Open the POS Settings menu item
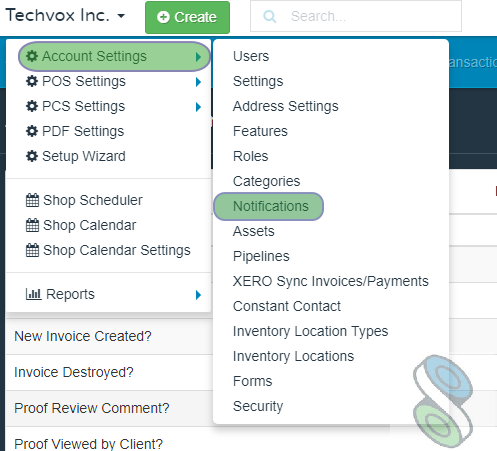 (109, 81)
